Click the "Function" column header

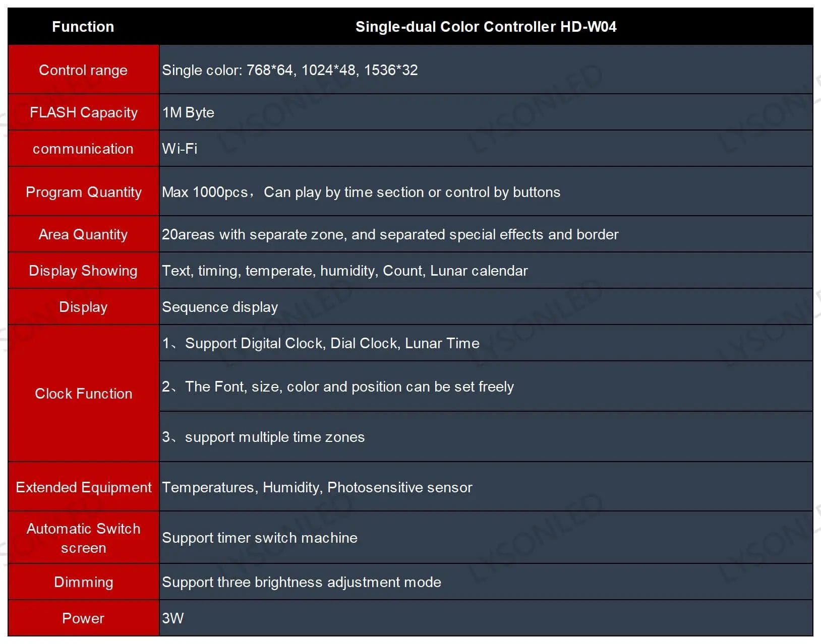pyautogui.click(x=83, y=27)
